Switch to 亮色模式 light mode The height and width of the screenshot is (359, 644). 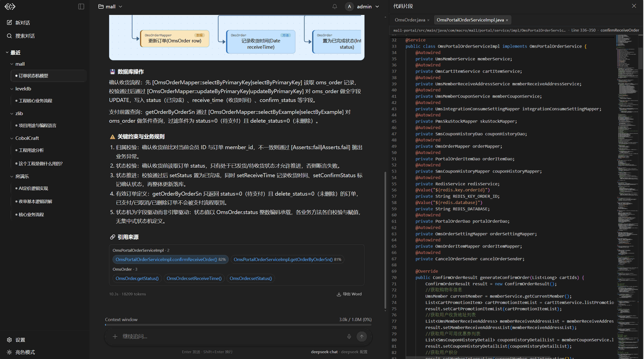coord(21,352)
